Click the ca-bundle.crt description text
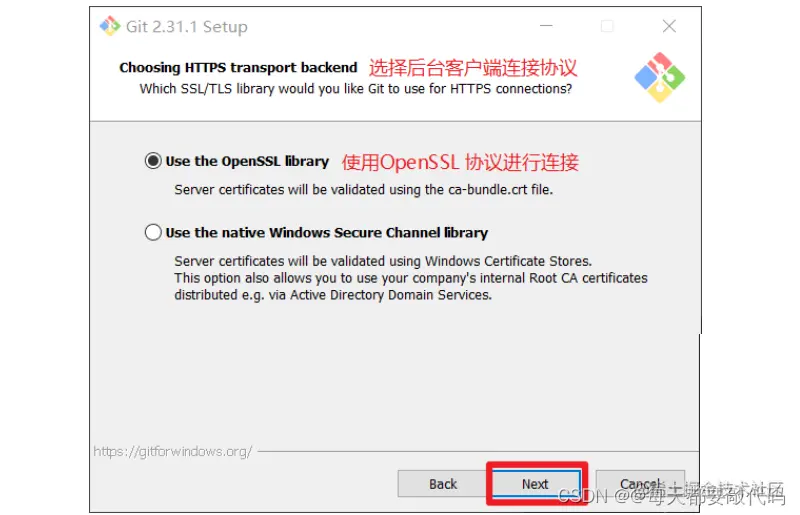800x515 pixels. [364, 190]
